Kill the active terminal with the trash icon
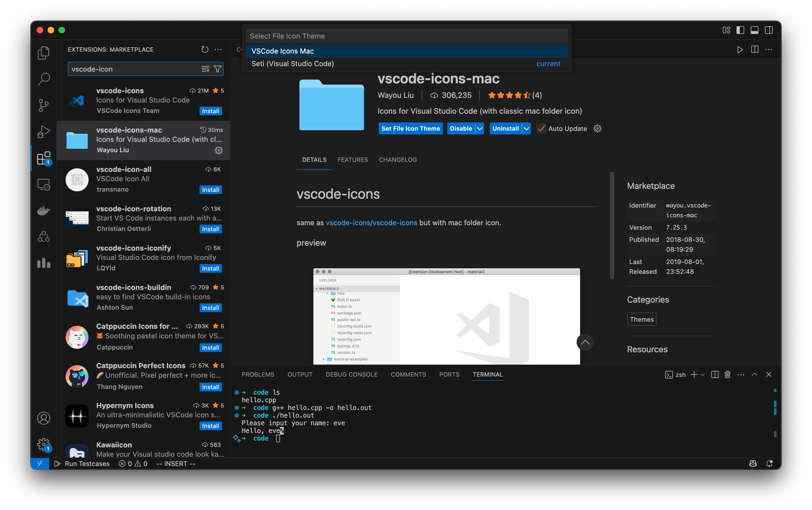The width and height of the screenshot is (812, 510). point(727,374)
